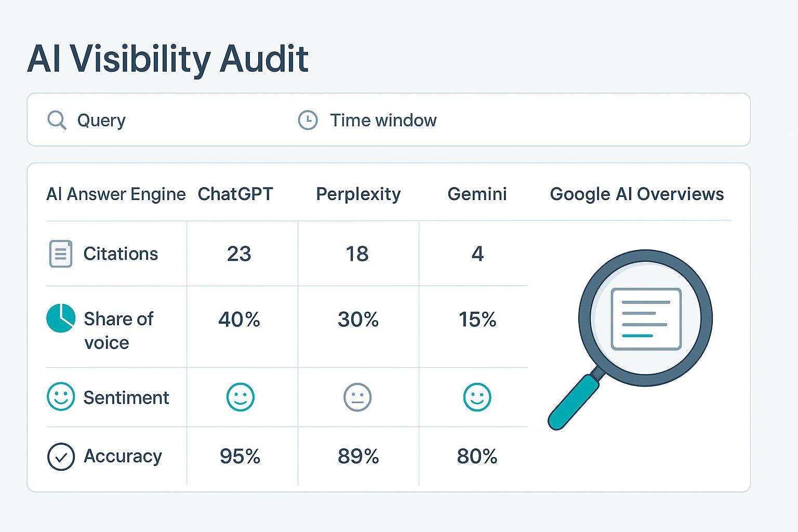
Task: Open the Query filter options
Action: pyautogui.click(x=102, y=120)
